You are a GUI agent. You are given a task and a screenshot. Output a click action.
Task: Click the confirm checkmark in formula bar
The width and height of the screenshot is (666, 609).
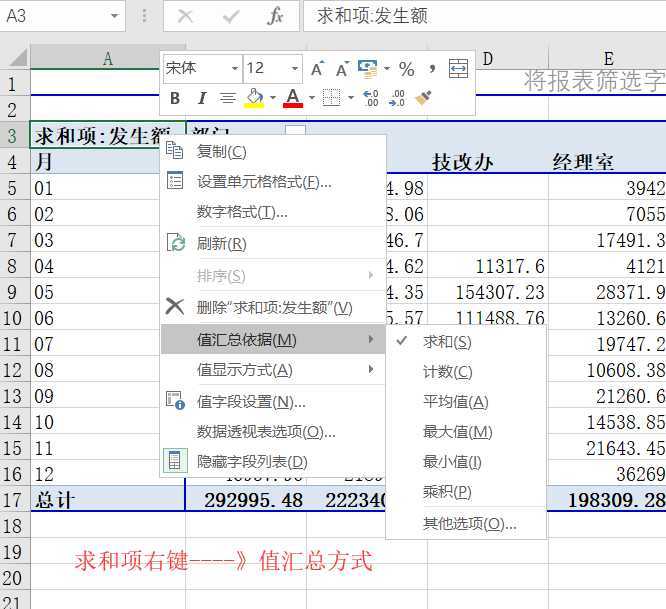(231, 16)
